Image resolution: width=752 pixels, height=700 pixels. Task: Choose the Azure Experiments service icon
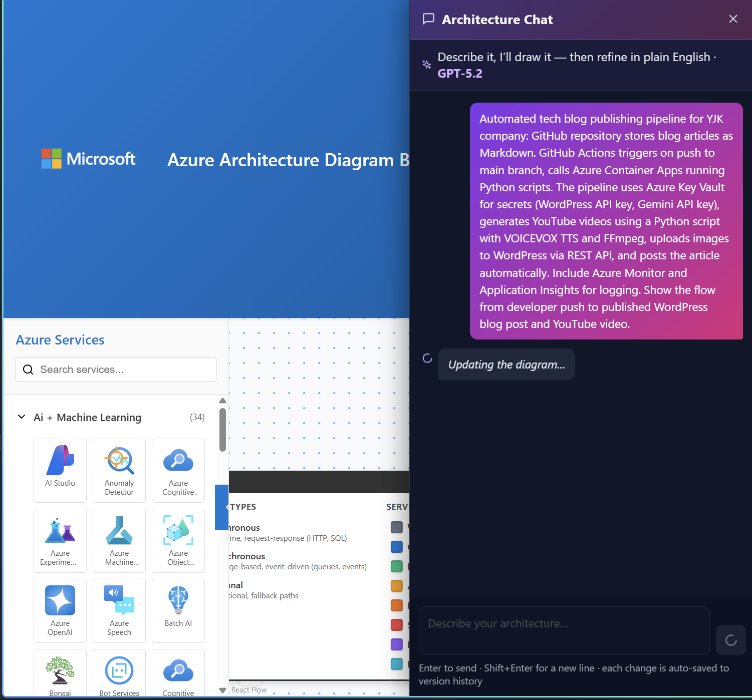pos(60,540)
